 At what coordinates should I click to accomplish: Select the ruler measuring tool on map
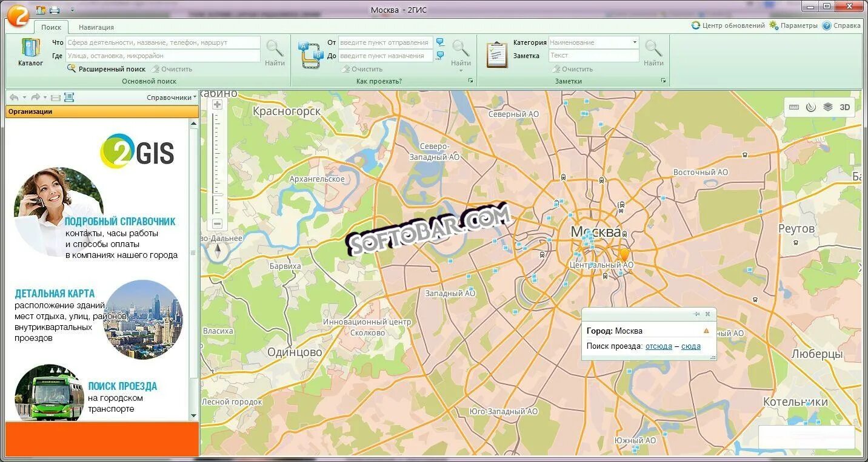click(x=794, y=107)
